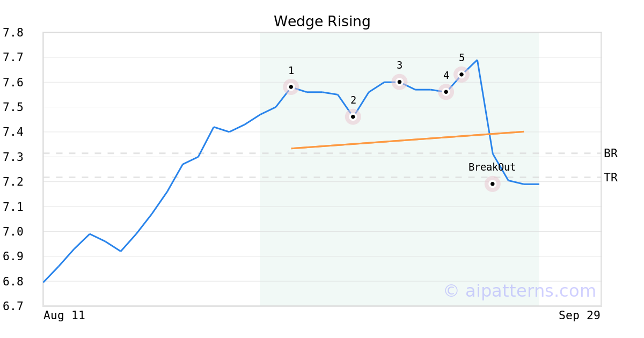Click the price line's highest peak
Screen dimensions: 644x338
[x=477, y=60]
